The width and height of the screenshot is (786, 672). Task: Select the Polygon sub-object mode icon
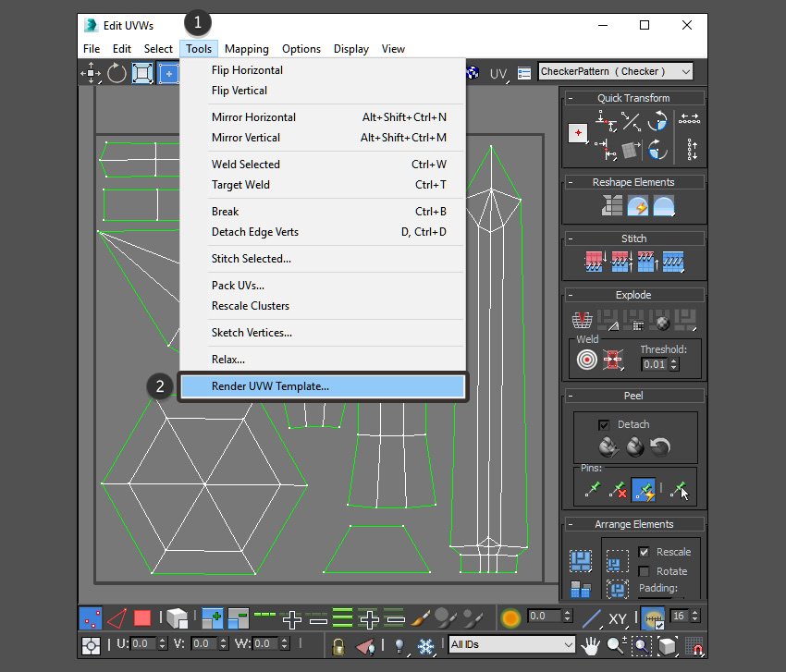[x=142, y=618]
